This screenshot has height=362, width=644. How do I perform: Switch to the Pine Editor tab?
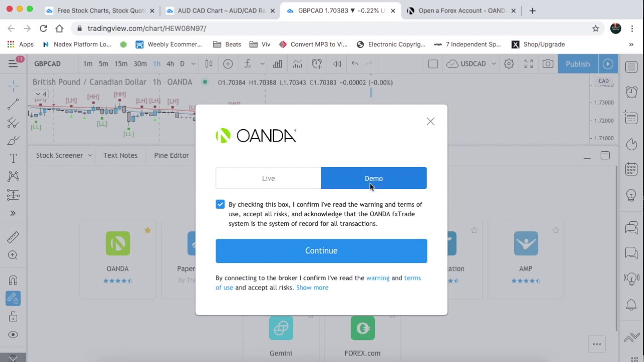(171, 155)
